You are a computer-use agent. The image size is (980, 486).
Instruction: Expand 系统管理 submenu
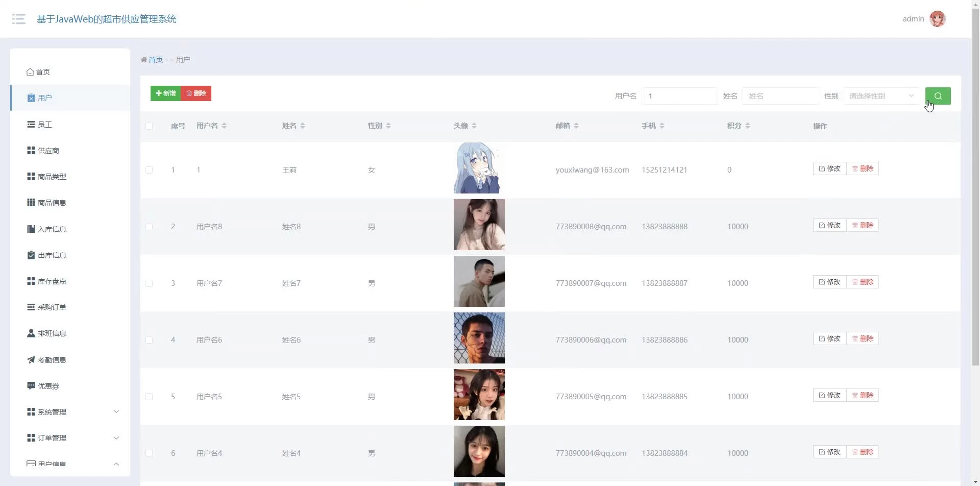70,412
